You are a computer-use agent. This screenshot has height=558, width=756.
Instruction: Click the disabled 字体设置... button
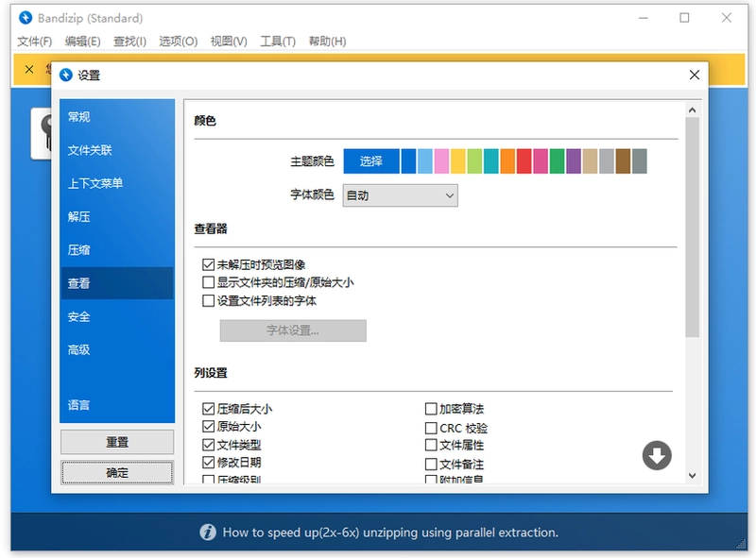(x=293, y=330)
